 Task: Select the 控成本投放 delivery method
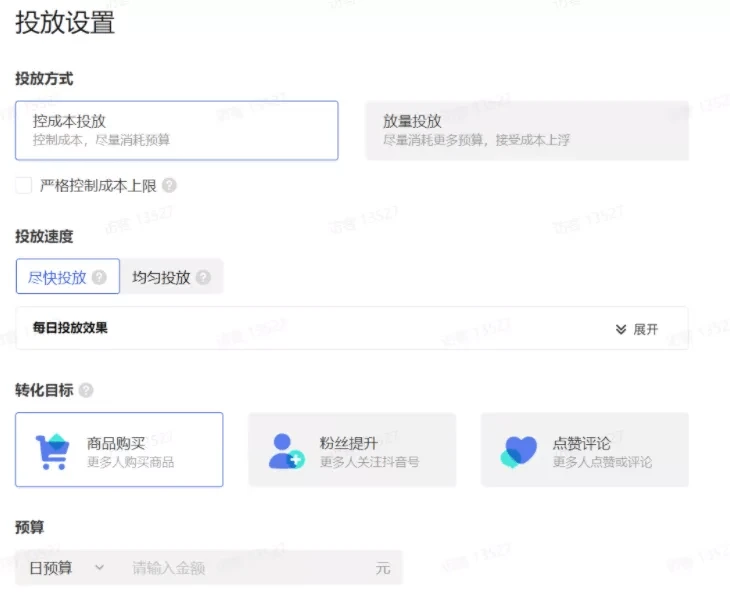176,130
